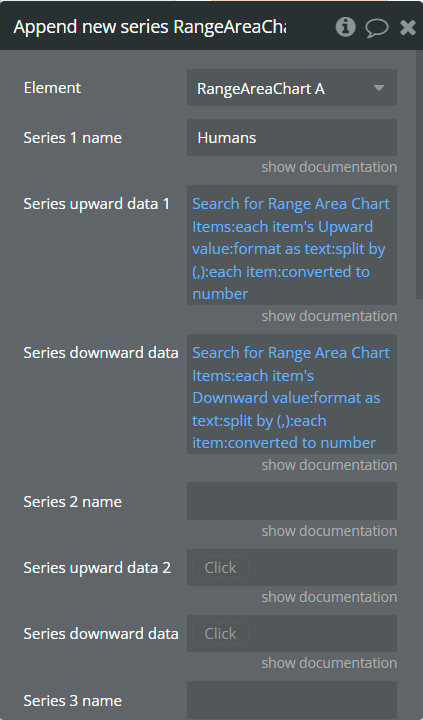
Task: Click the panel's vertical scrollbar
Action: (x=418, y=174)
